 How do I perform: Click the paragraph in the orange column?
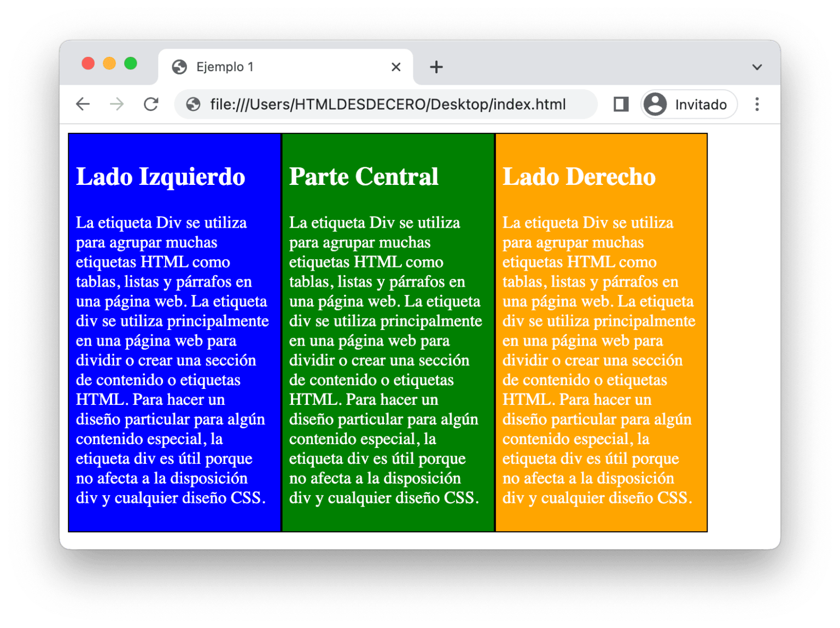tap(599, 360)
